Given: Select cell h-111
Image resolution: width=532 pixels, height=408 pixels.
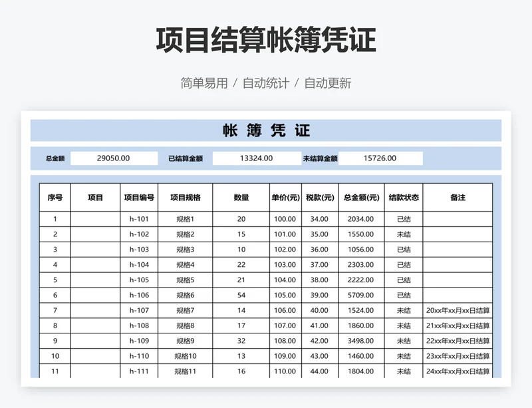Looking at the screenshot, I should click(x=139, y=371).
